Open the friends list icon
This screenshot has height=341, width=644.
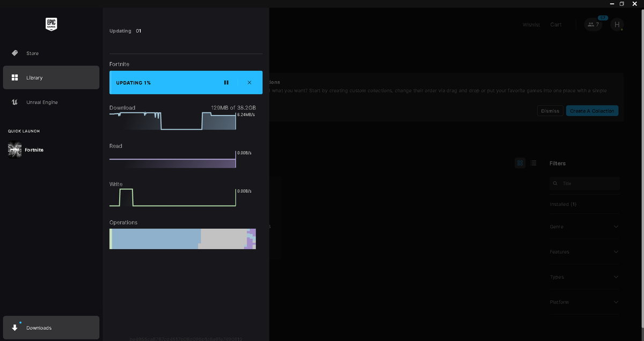pyautogui.click(x=592, y=25)
